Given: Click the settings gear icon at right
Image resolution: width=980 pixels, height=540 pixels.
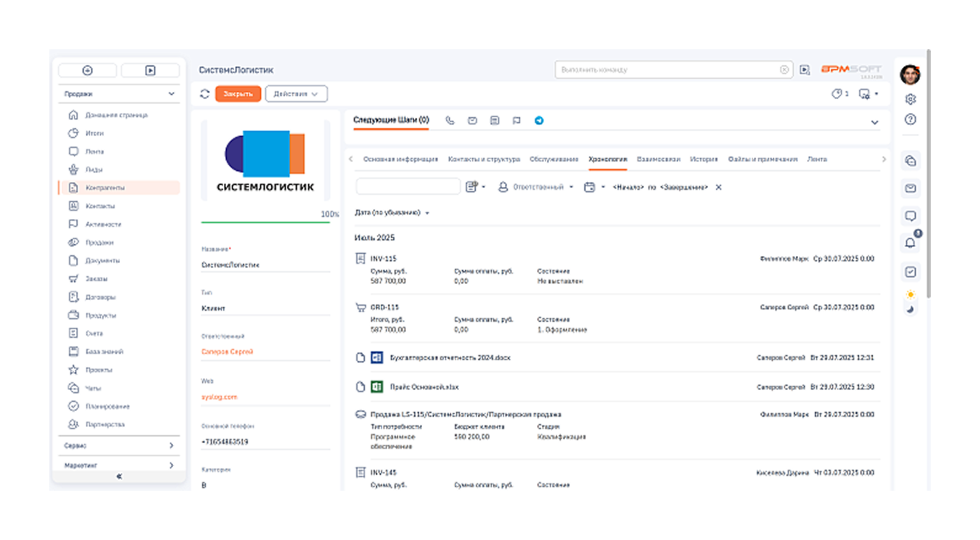Looking at the screenshot, I should coord(910,99).
